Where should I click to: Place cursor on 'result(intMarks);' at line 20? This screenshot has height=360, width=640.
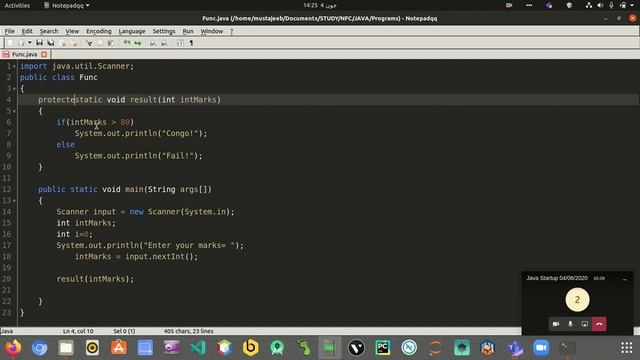[95, 279]
